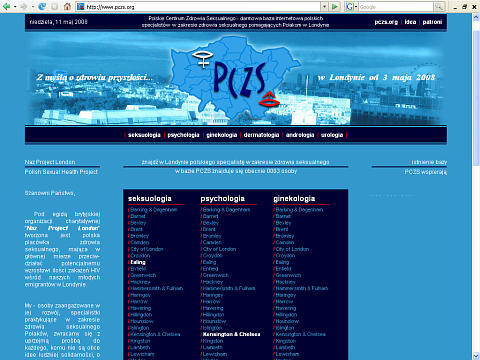Expand the address bar URL dropdown
The image size is (480, 360).
324,7
